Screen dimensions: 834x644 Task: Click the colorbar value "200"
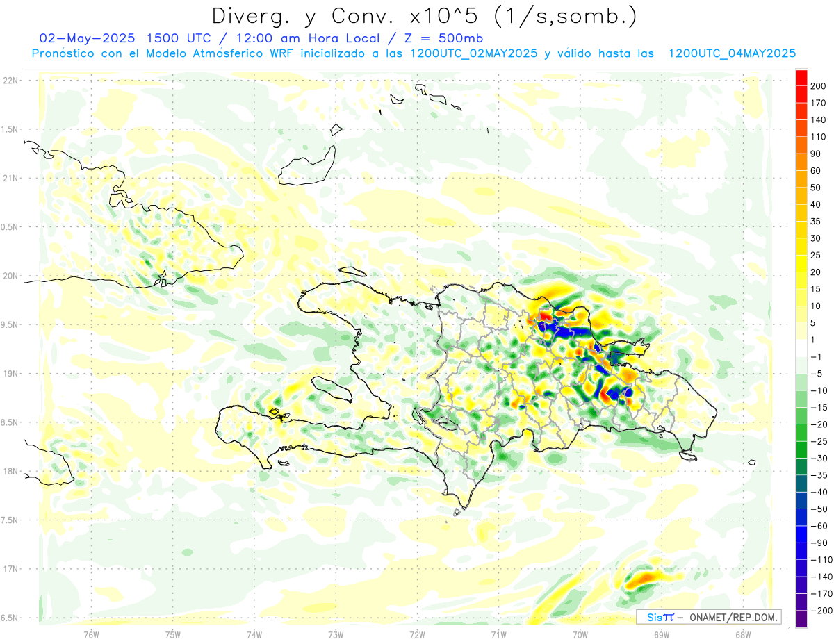pyautogui.click(x=819, y=85)
